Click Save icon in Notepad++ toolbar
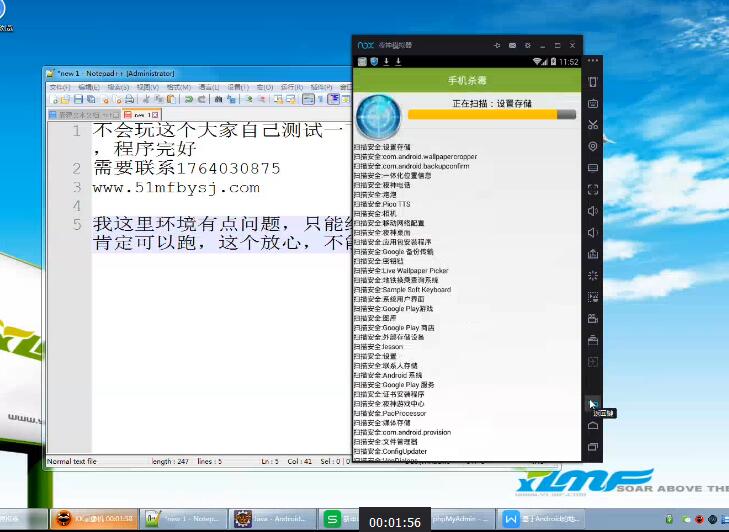The image size is (729, 532). tap(79, 99)
